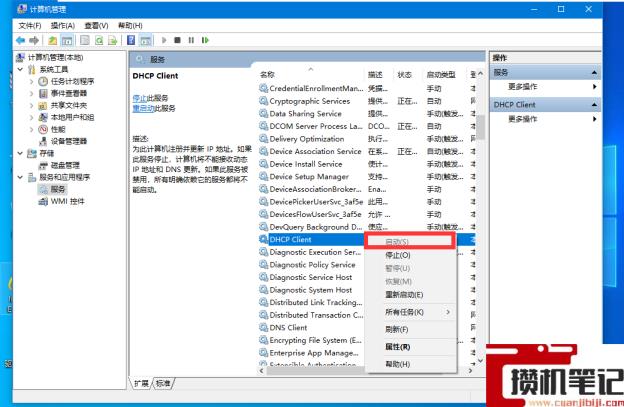The width and height of the screenshot is (624, 407).
Task: Click the Up one level toolbar icon
Action: tap(53, 40)
